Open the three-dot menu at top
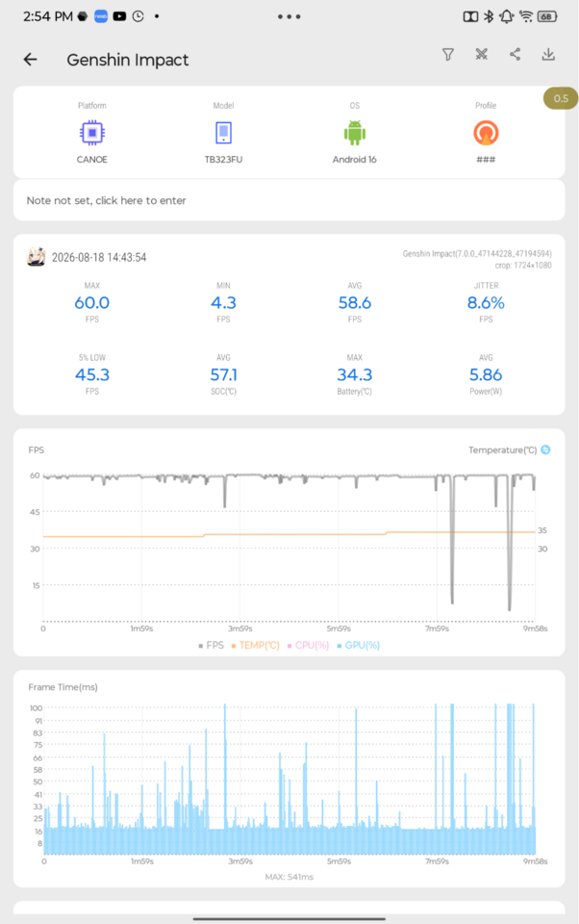Viewport: 579px width, 924px height. (289, 16)
